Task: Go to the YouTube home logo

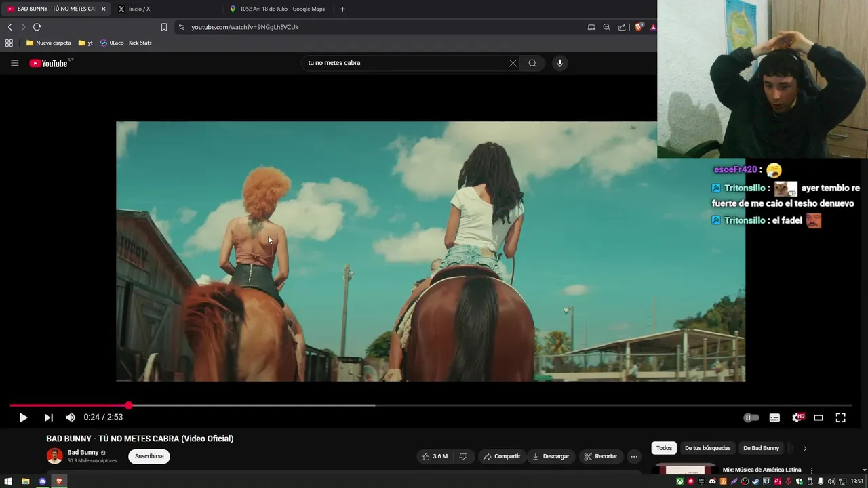Action: [x=49, y=63]
